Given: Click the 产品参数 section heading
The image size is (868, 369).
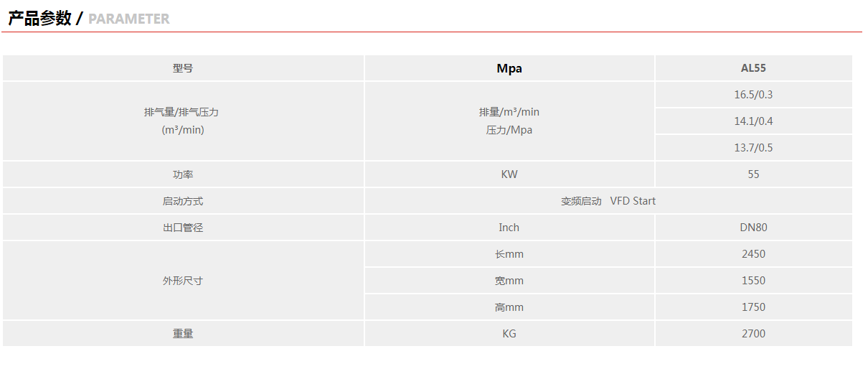Looking at the screenshot, I should (x=39, y=19).
